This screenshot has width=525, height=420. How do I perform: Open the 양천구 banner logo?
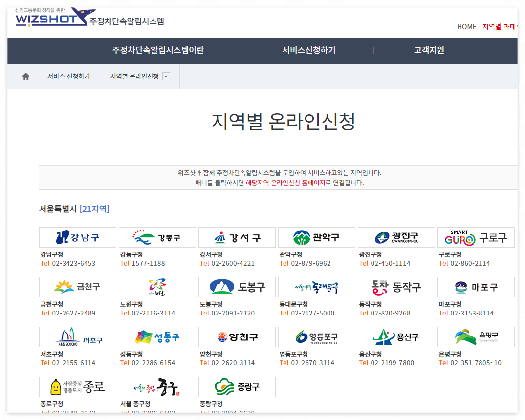(237, 337)
